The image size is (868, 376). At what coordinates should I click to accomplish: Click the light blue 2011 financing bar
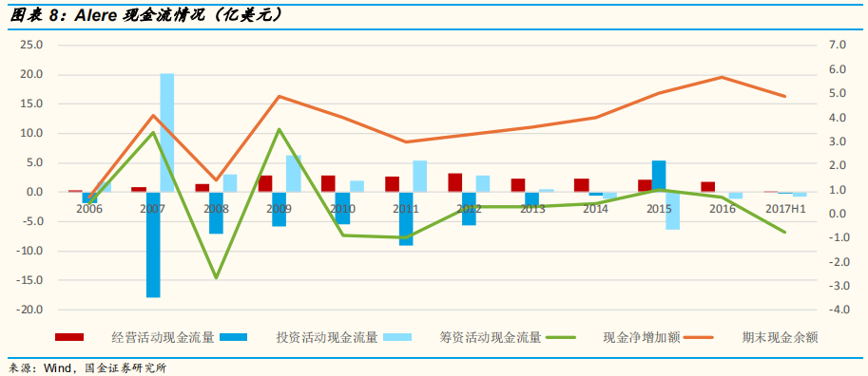(x=420, y=177)
